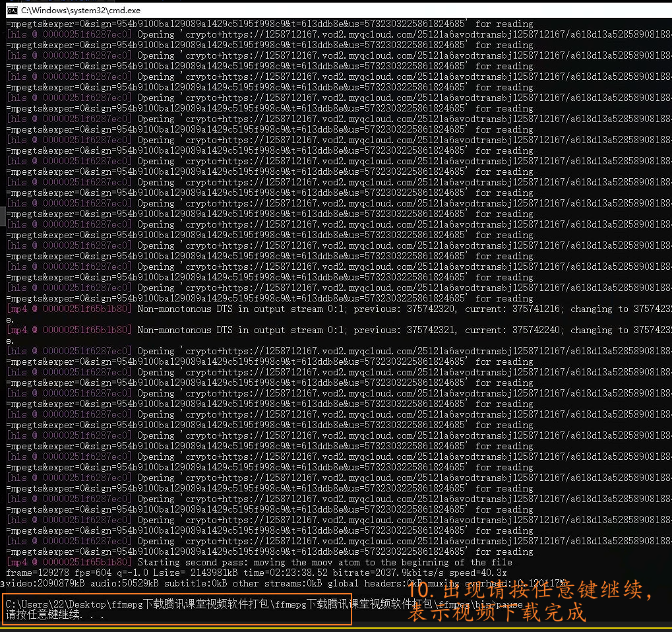
Task: Click the 'frame=129278 fps=604' status line
Action: pos(257,573)
